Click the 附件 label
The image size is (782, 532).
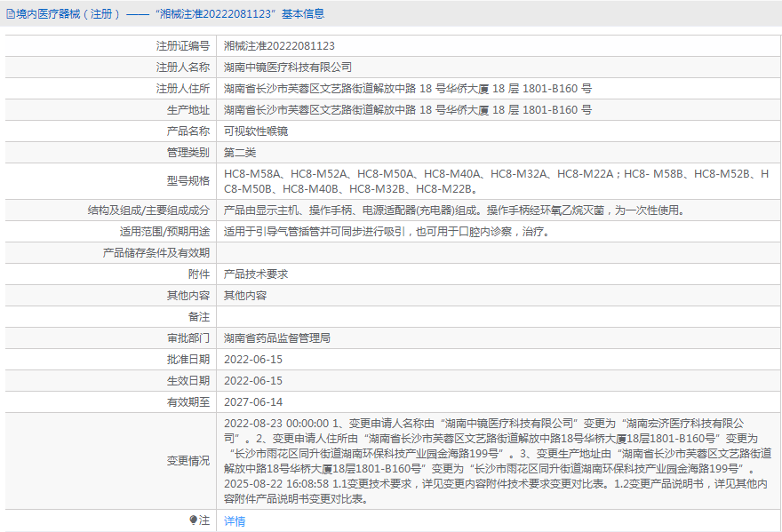[x=198, y=274]
